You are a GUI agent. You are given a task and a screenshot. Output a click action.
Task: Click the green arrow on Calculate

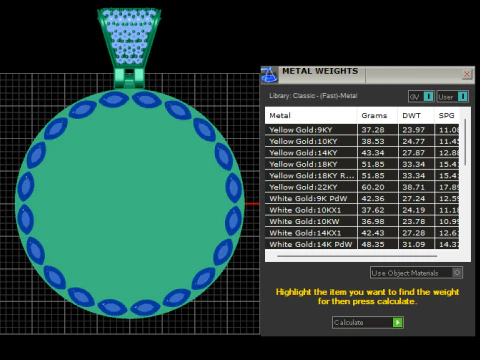(397, 322)
